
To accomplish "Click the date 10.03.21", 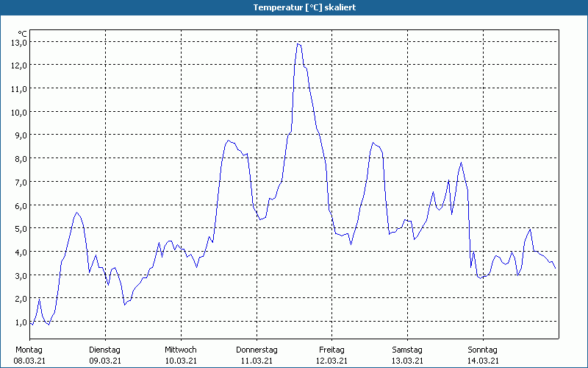I will [181, 361].
